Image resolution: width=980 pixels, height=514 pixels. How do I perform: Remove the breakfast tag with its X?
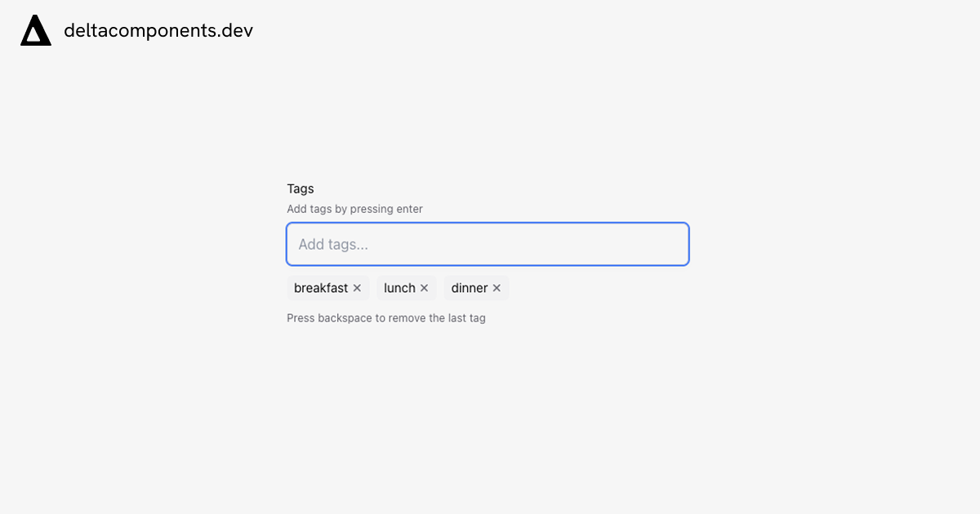[x=357, y=288]
